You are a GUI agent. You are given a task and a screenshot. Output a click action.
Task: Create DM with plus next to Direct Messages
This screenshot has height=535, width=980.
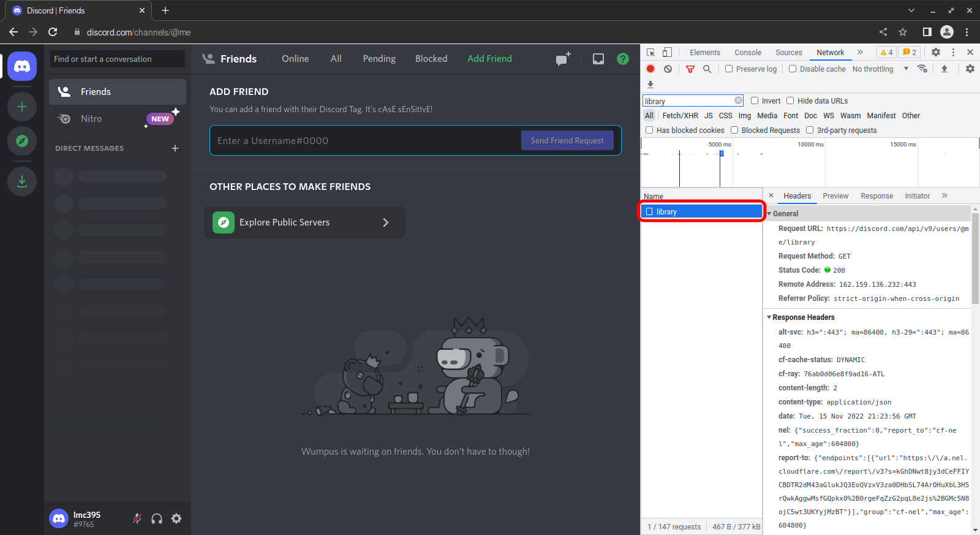175,148
